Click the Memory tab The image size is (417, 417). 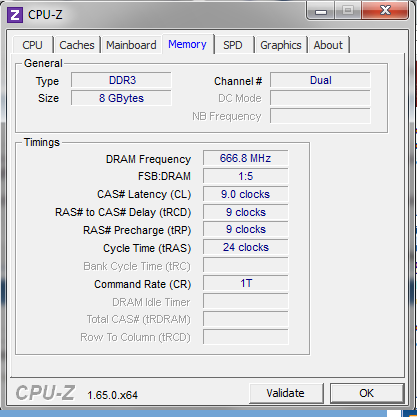[x=187, y=44]
